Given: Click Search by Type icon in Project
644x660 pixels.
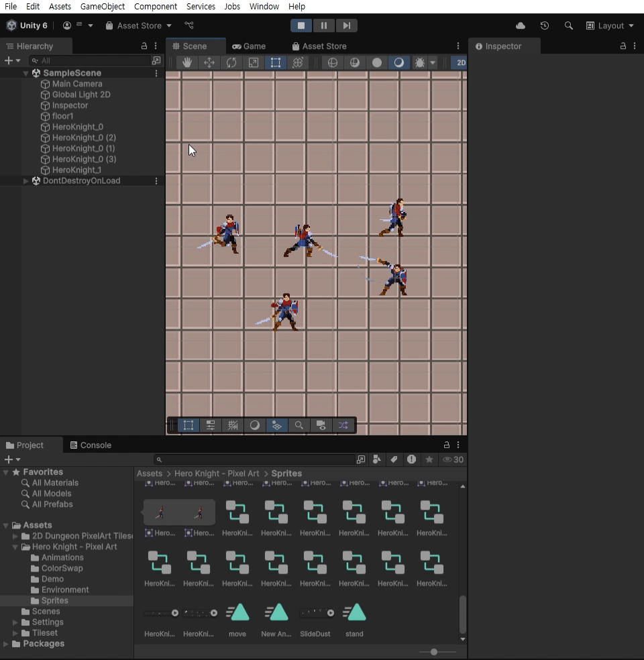Looking at the screenshot, I should click(x=377, y=459).
